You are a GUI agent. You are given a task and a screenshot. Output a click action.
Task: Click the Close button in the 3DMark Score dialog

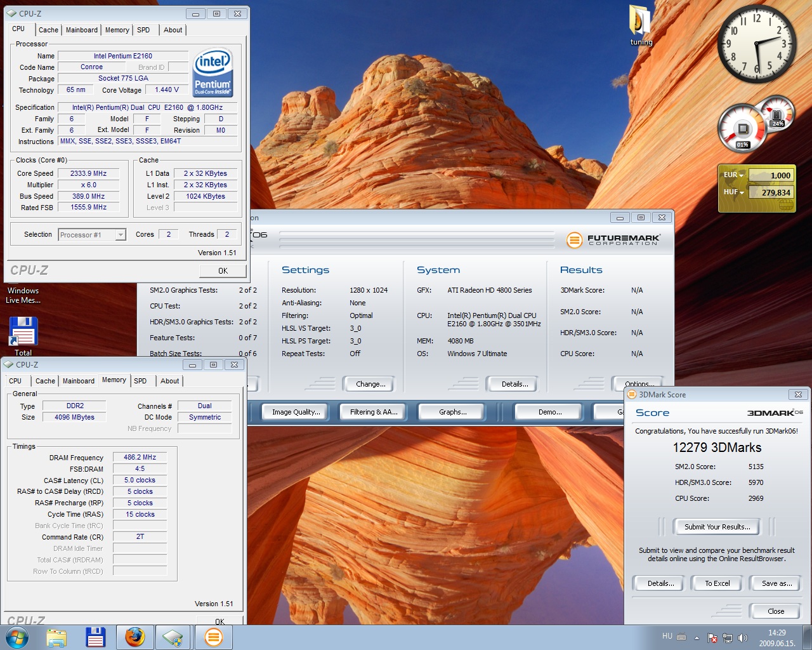pyautogui.click(x=776, y=611)
